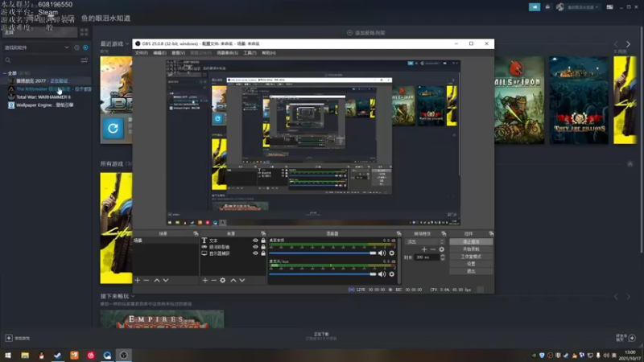Toggle lock on Display Capture source
The height and width of the screenshot is (362, 644).
coord(263,253)
